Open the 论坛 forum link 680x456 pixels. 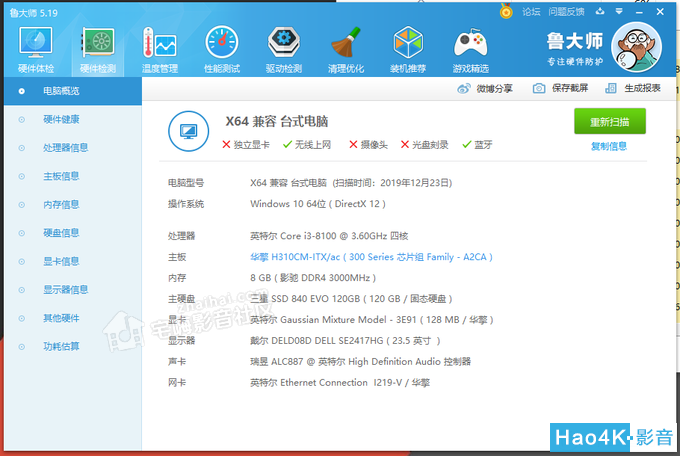(x=531, y=12)
